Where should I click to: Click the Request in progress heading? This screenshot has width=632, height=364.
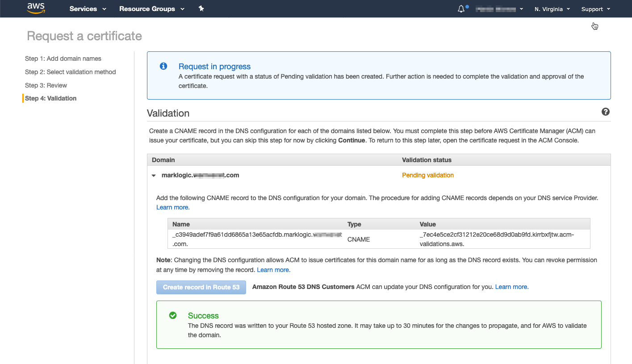pyautogui.click(x=214, y=67)
